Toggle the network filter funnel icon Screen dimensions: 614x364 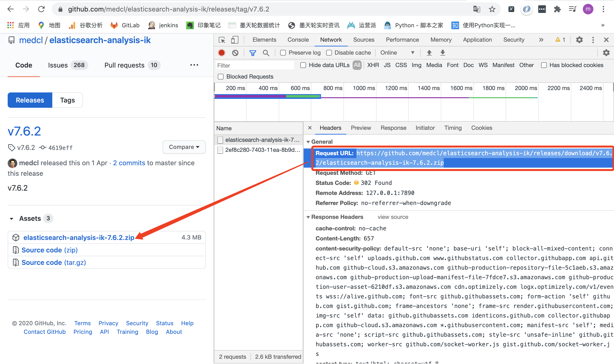tap(253, 53)
